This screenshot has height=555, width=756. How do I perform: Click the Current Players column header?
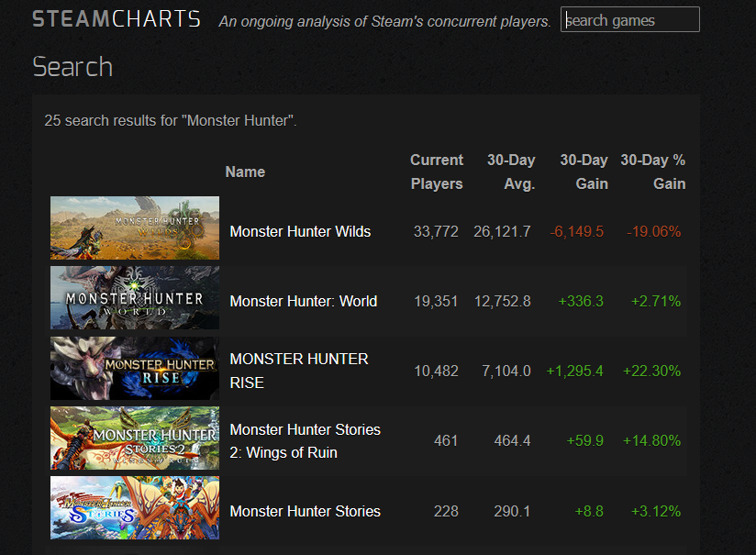pos(437,172)
